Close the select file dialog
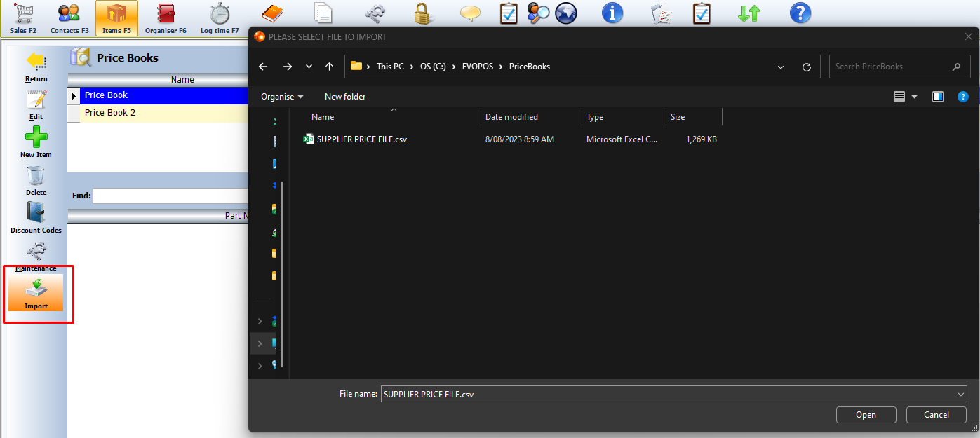Screen dimensions: 980x438 969,36
